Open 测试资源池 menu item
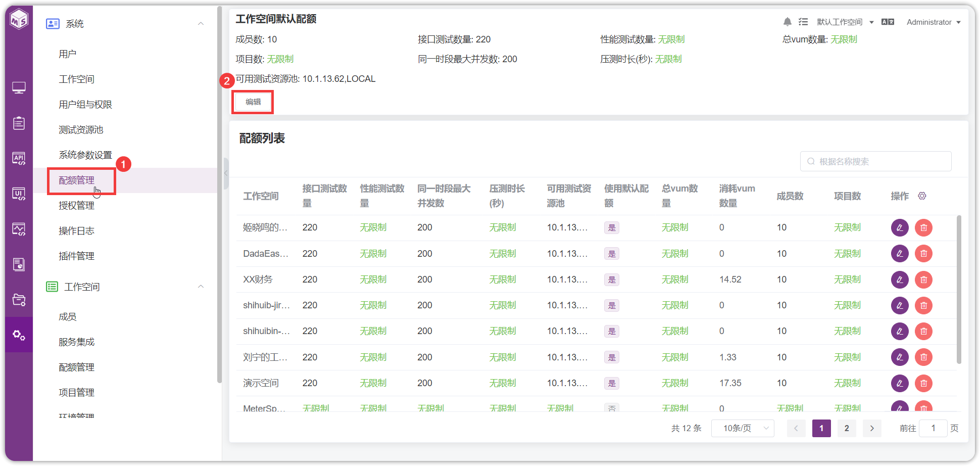Screen dimensions: 980x466 tap(81, 130)
